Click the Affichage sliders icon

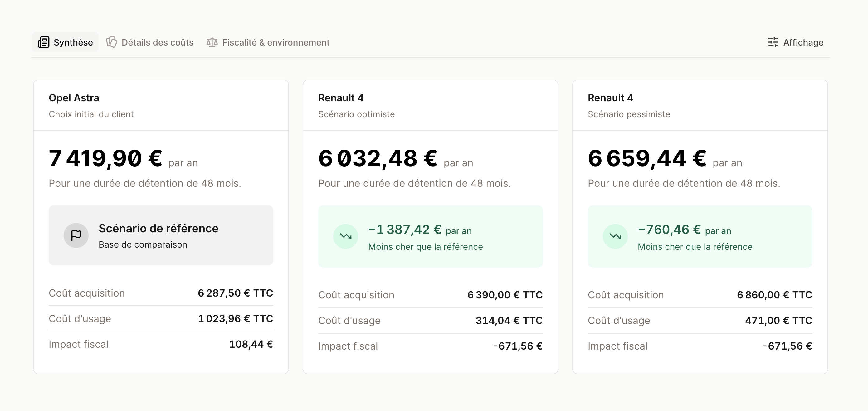[x=773, y=42]
